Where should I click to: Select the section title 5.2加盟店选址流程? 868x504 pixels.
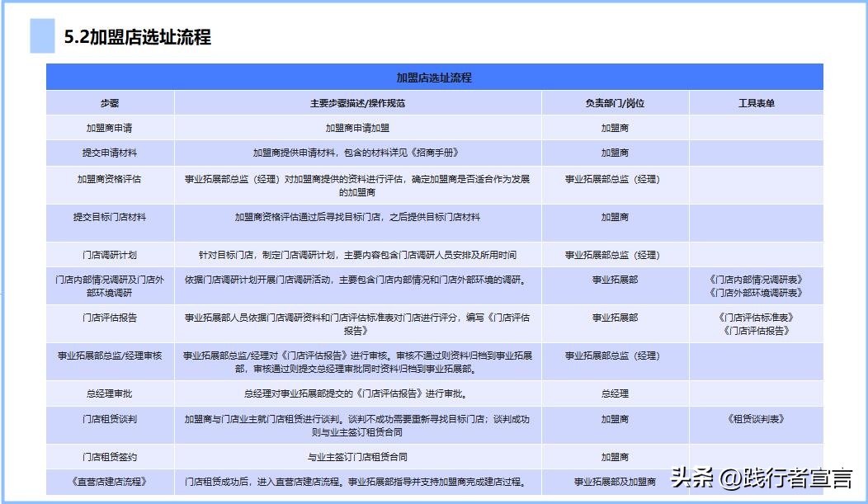point(137,36)
